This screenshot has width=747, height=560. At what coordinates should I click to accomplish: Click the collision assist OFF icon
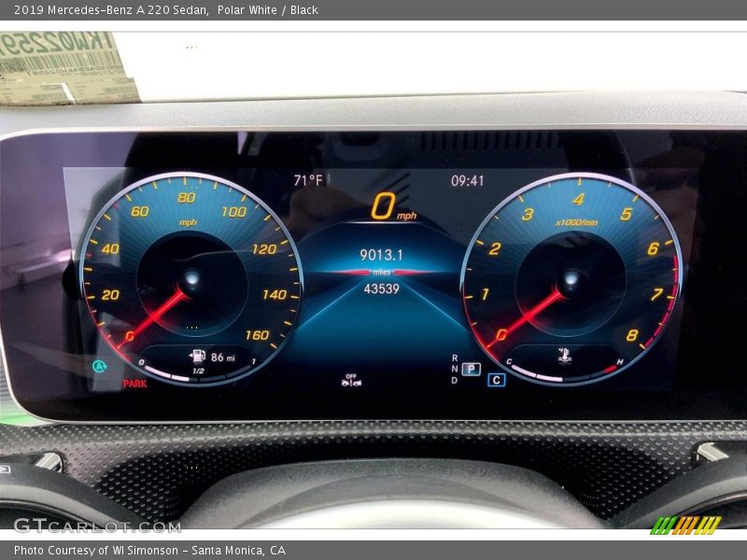(351, 380)
